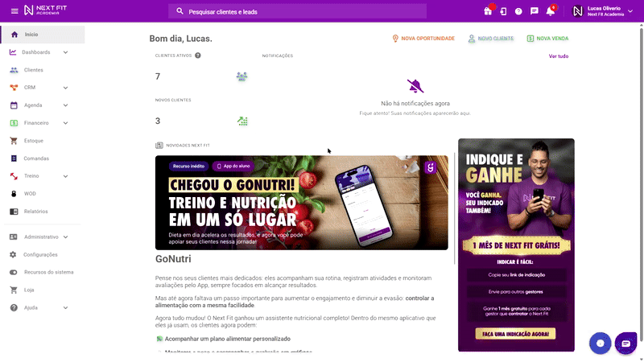Image resolution: width=644 pixels, height=362 pixels.
Task: Click the Ver tudo notifications link
Action: tap(559, 56)
